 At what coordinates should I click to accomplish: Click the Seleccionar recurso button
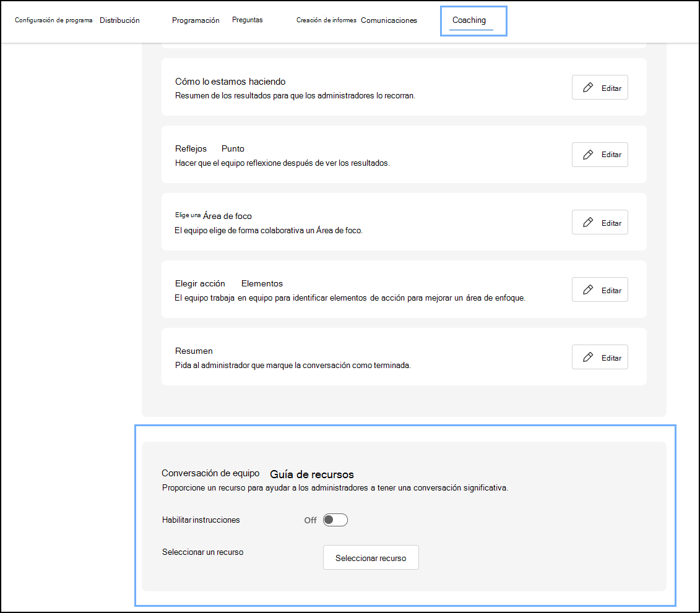pyautogui.click(x=370, y=557)
